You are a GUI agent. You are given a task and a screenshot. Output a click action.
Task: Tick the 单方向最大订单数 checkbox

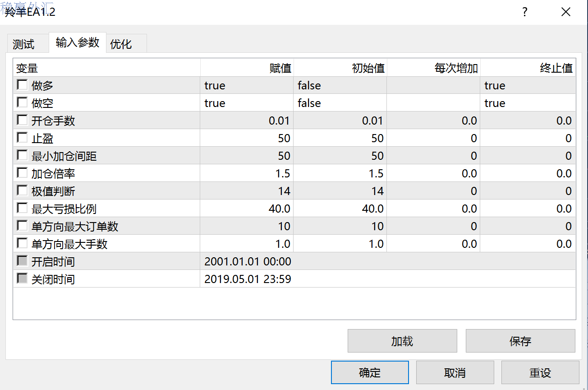tap(22, 226)
